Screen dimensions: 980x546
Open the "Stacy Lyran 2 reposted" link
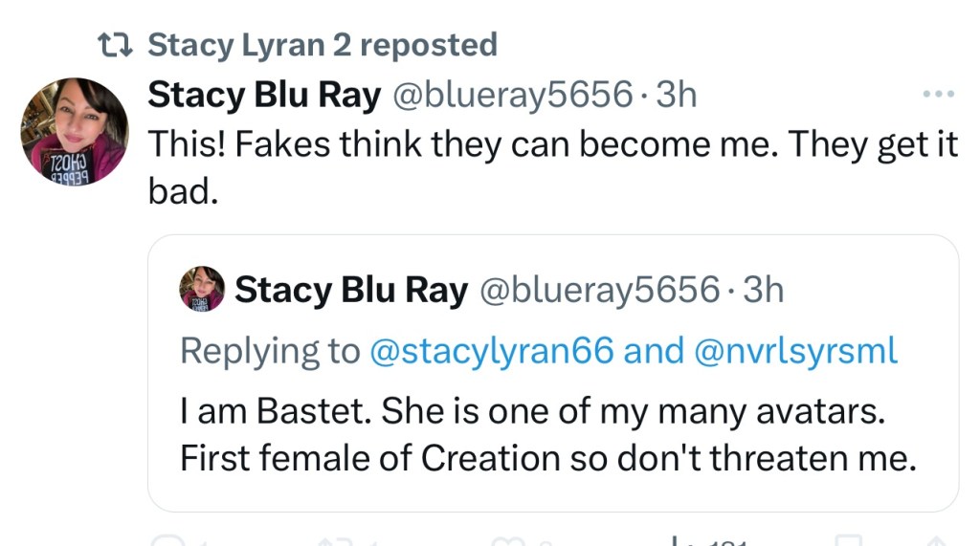[323, 45]
